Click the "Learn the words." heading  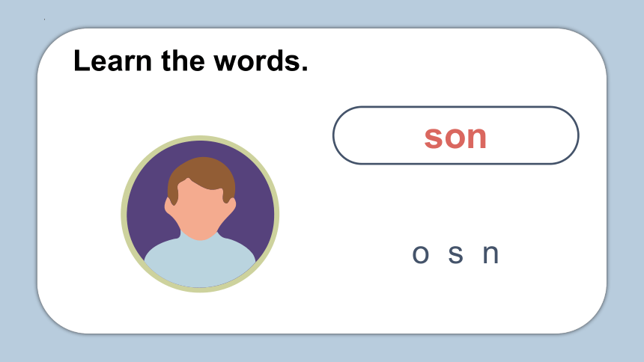[x=190, y=61]
